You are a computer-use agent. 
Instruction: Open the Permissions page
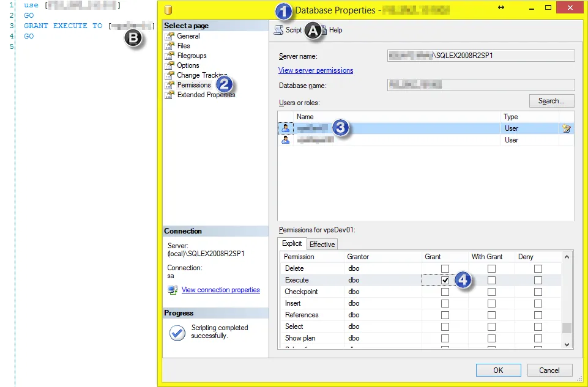click(194, 84)
